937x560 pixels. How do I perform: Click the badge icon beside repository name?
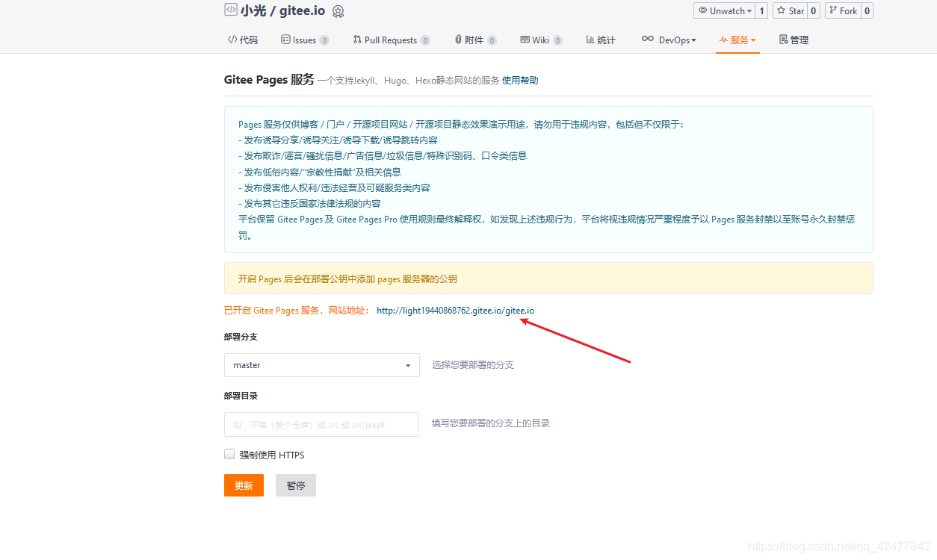(x=338, y=10)
